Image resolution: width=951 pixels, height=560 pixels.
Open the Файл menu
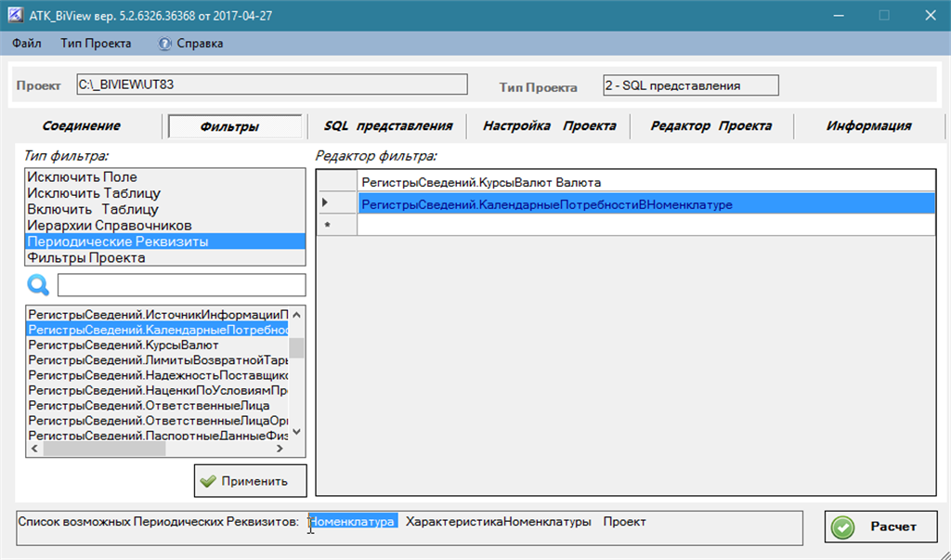coord(27,44)
